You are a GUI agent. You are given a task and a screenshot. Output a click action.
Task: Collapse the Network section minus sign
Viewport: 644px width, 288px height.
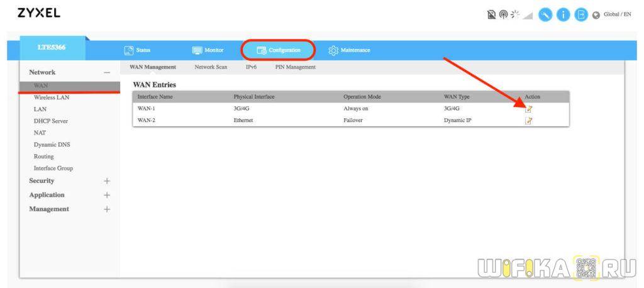pos(107,73)
